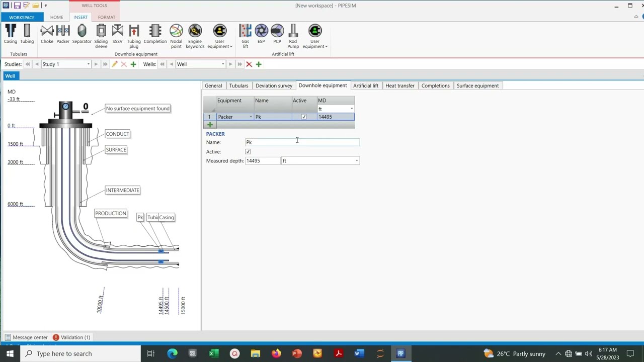Add a Nodal point
The height and width of the screenshot is (362, 644).
(176, 37)
